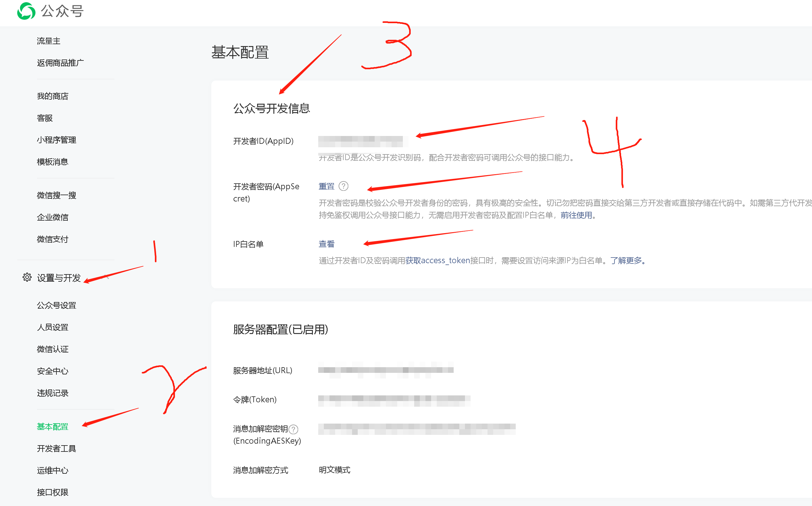Select the active 基本配置 menu item
812x506 pixels.
pos(53,427)
